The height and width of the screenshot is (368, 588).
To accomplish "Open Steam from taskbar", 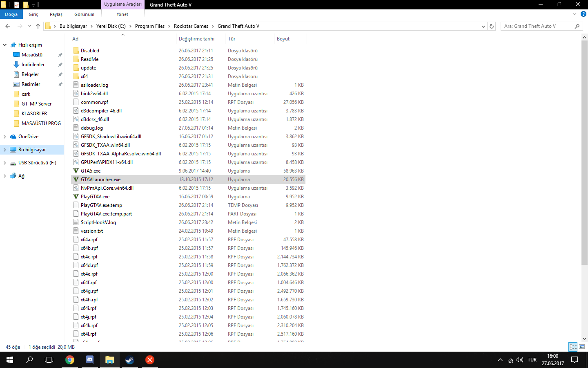I will 129,360.
